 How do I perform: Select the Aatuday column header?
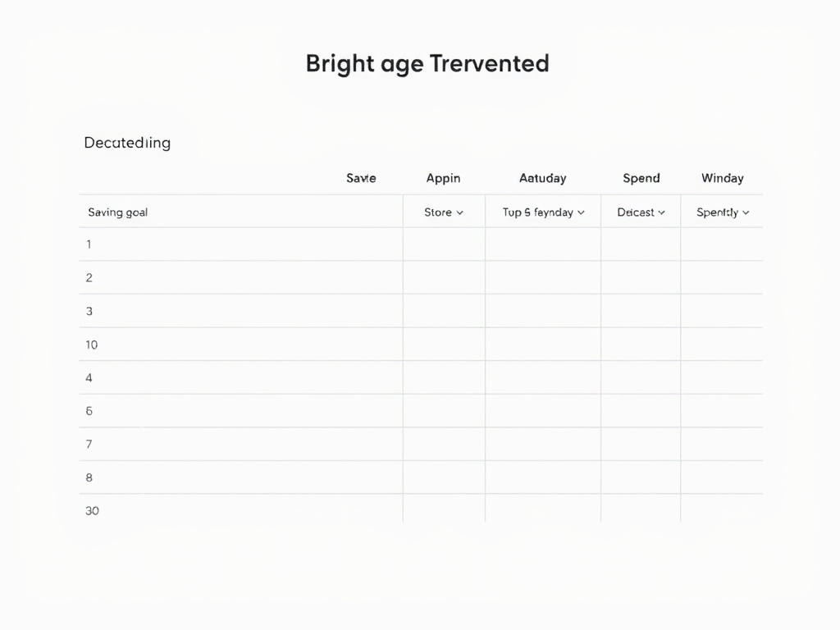[542, 178]
